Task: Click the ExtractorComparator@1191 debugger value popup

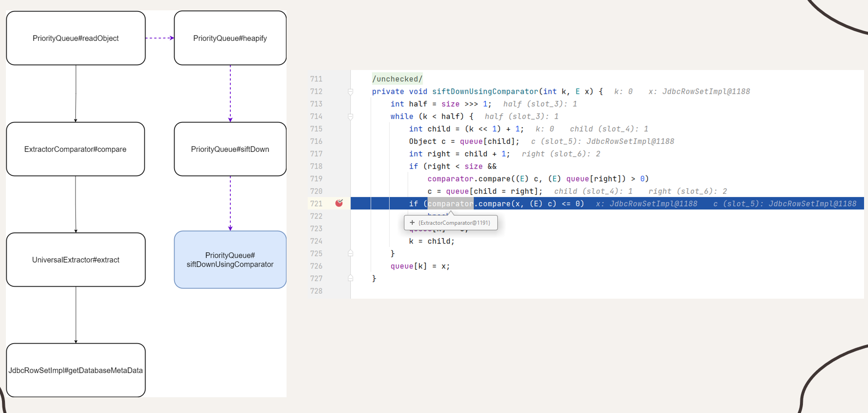Action: (x=451, y=223)
